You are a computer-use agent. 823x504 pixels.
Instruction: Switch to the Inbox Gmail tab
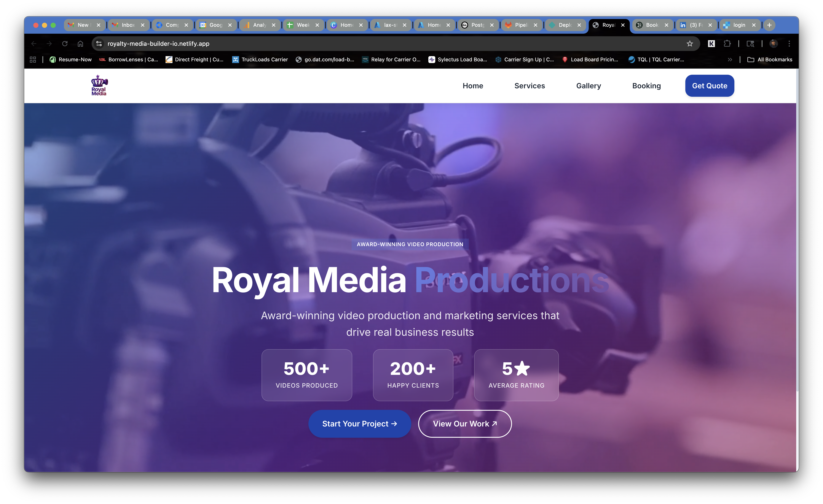[128, 25]
